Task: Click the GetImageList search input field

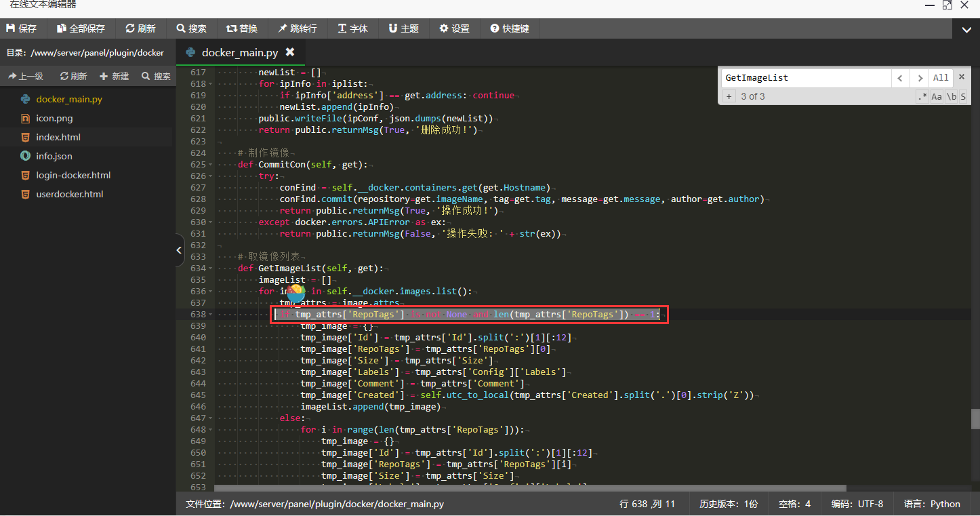Action: [806, 78]
